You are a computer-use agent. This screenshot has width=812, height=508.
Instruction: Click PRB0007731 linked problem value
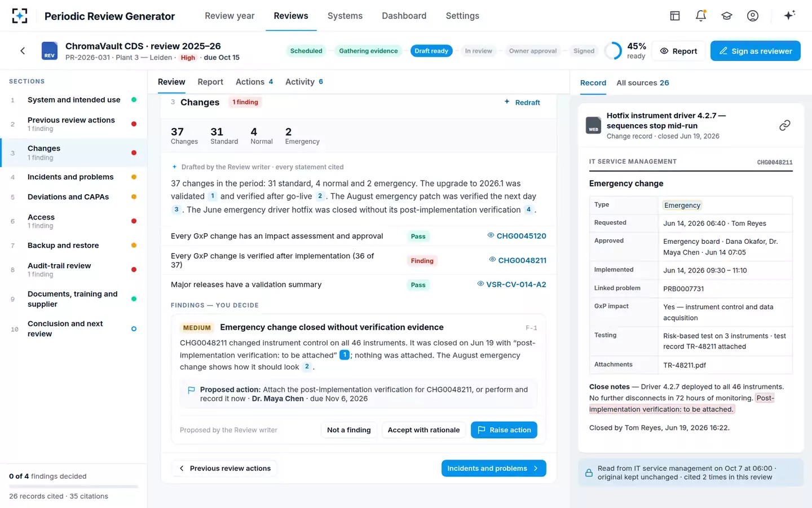[x=683, y=288]
